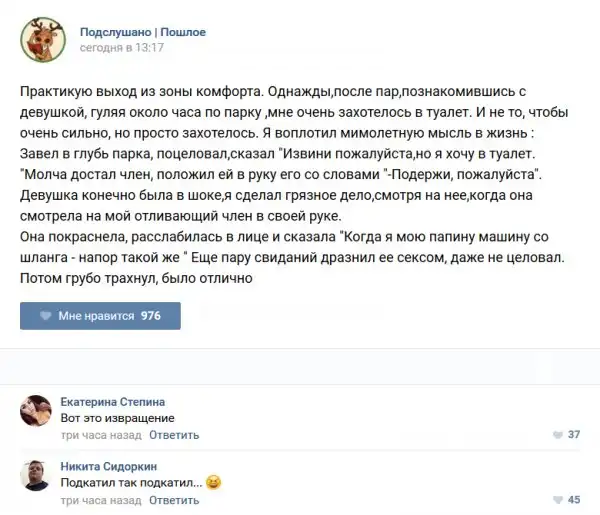Open Екатерина Степина's profile picture
The height and width of the screenshot is (515, 600).
point(36,411)
